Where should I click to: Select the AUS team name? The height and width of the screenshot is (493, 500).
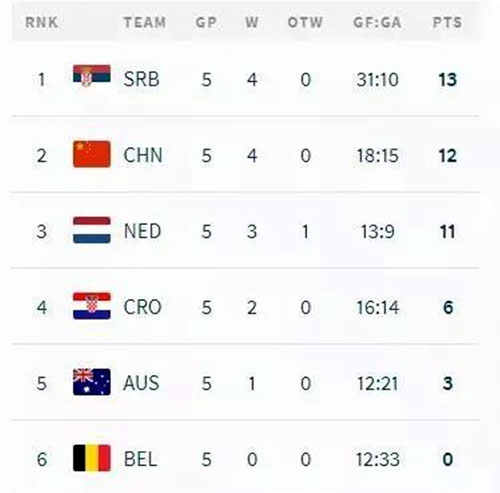pos(141,383)
